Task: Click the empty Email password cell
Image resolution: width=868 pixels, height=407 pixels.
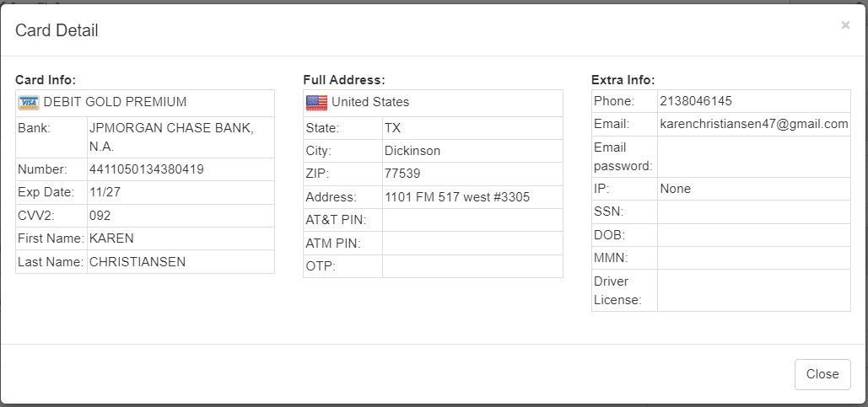Action: [x=753, y=156]
